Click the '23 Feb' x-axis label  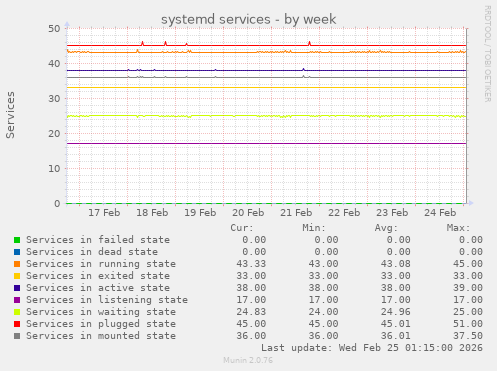[392, 213]
